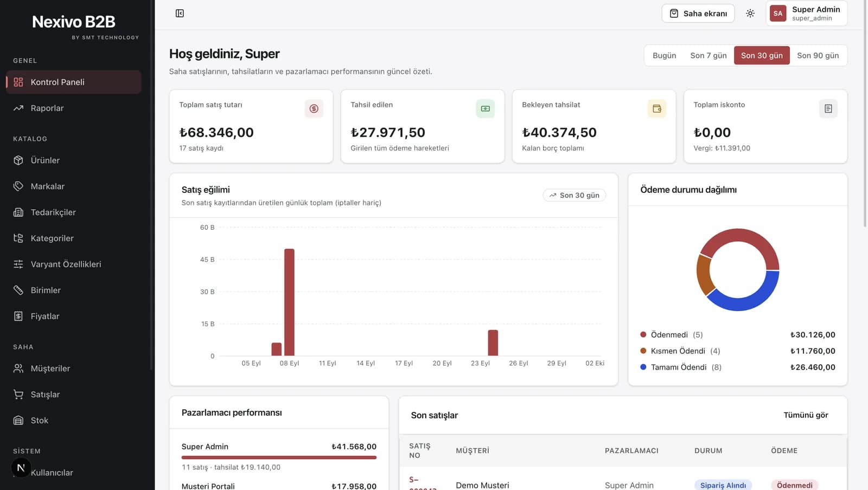Click the Kısmen Ödendi legend entry

[x=738, y=351]
